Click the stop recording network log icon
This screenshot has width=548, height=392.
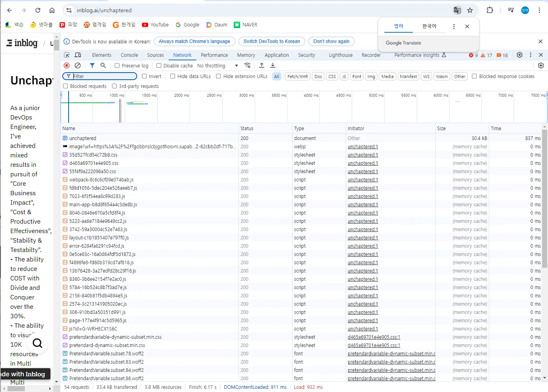pyautogui.click(x=67, y=65)
